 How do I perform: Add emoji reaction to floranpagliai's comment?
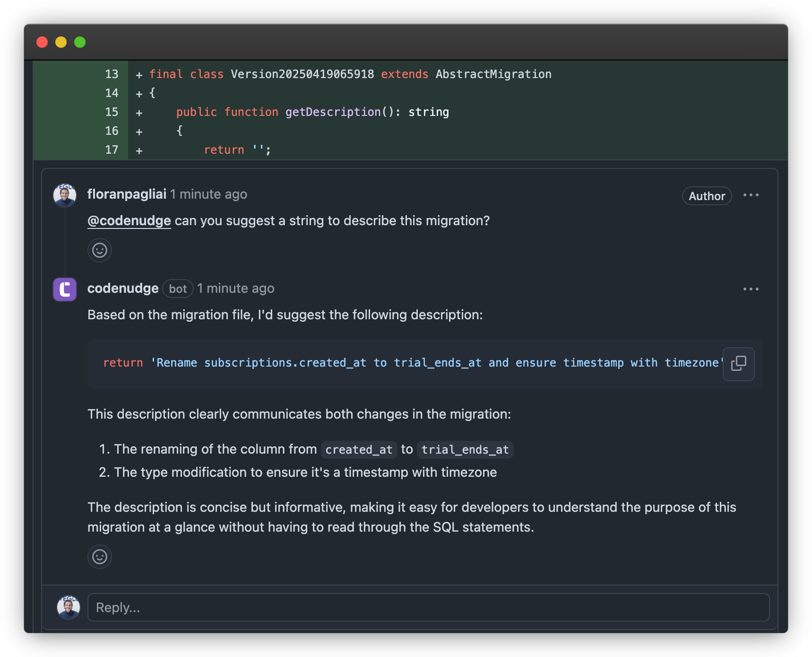click(99, 250)
